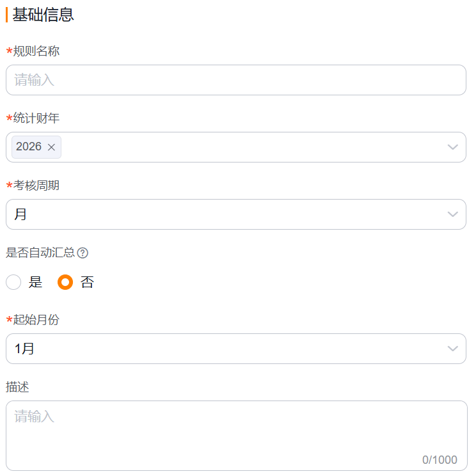This screenshot has width=476, height=476.
Task: Click the 2026 tag text
Action: 29,147
